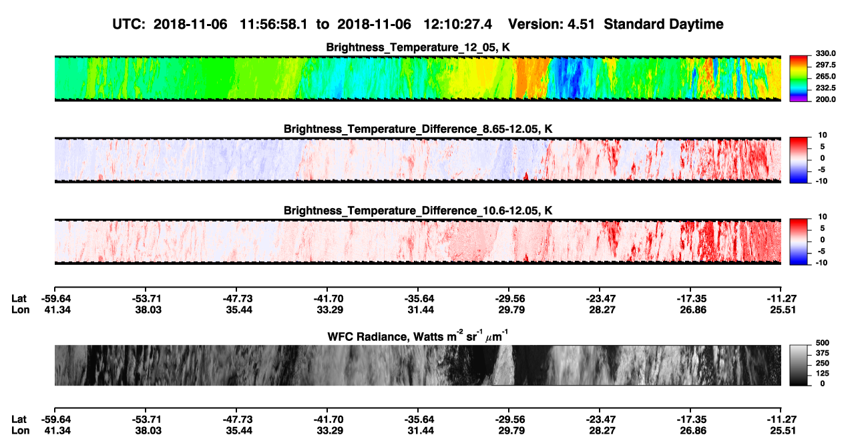Click longitude 33.29 on axis above WFC panel
Viewport: 868px width, 445px height.
pyautogui.click(x=328, y=310)
